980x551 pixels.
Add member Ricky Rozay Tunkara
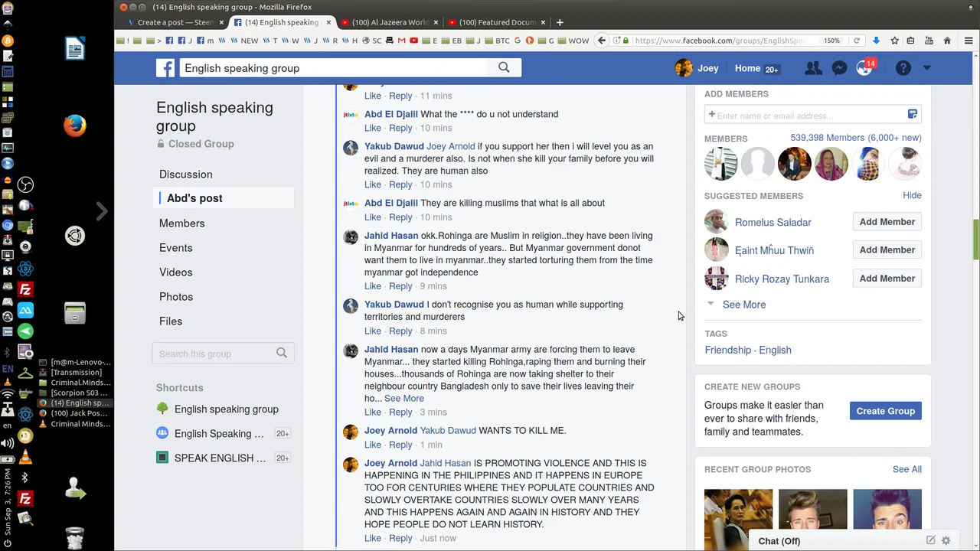tap(887, 279)
